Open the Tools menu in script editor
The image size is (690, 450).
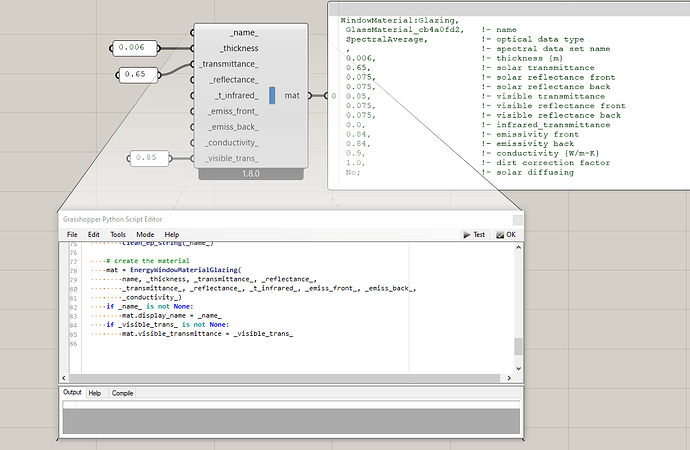117,234
